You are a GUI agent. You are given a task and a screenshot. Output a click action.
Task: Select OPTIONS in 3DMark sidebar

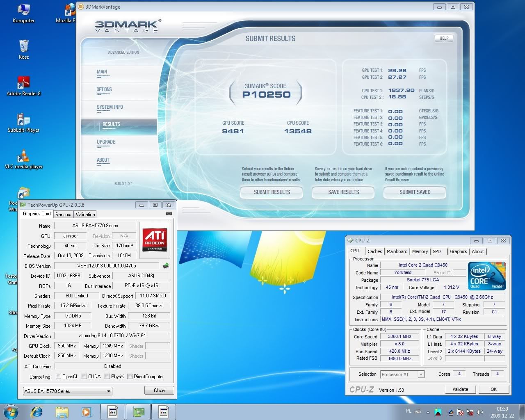click(x=104, y=89)
